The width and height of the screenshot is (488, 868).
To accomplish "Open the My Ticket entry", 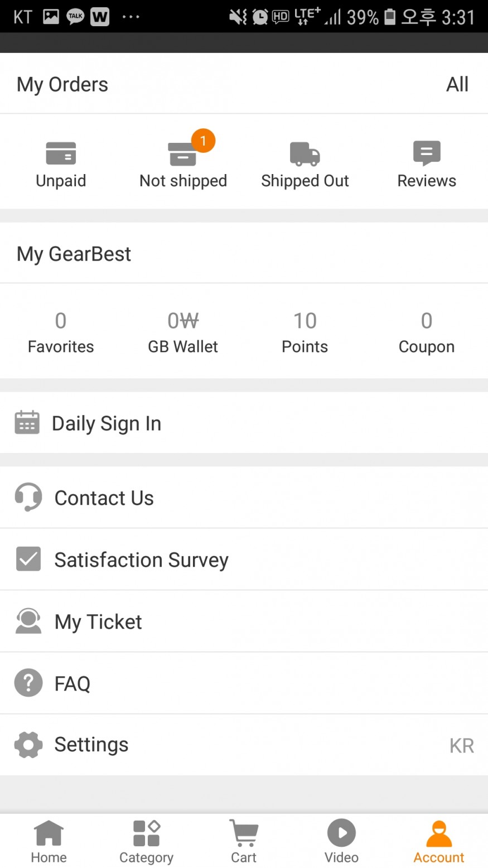I will pos(98,621).
